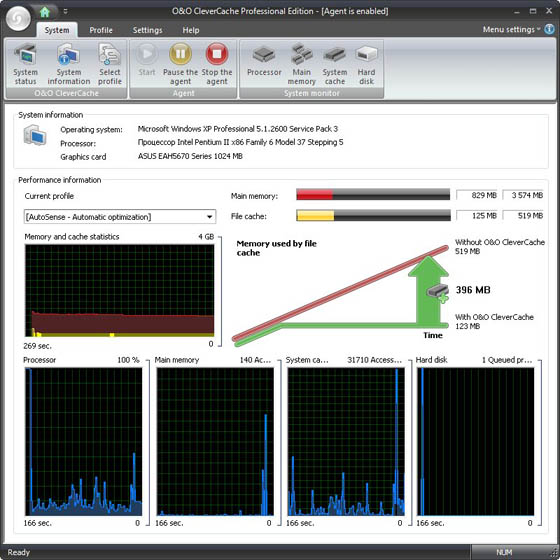560x560 pixels.
Task: Click the Main memory usage bar
Action: pyautogui.click(x=373, y=195)
